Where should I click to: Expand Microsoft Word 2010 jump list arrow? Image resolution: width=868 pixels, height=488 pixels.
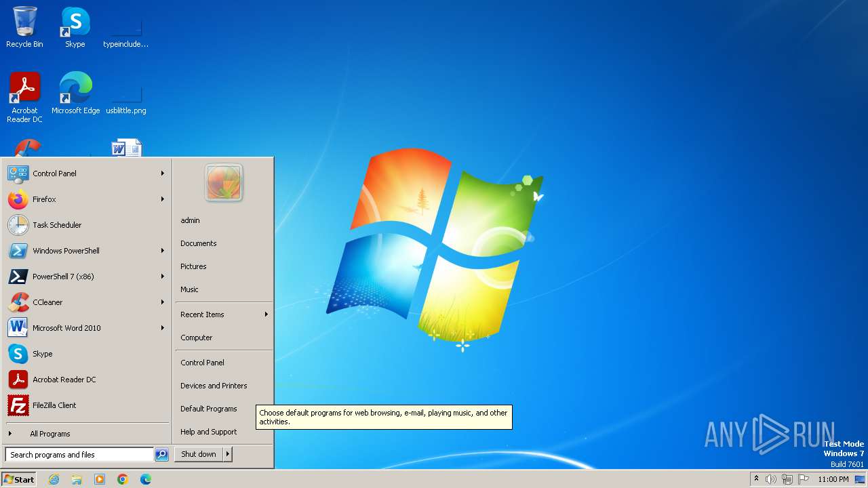[x=163, y=328]
